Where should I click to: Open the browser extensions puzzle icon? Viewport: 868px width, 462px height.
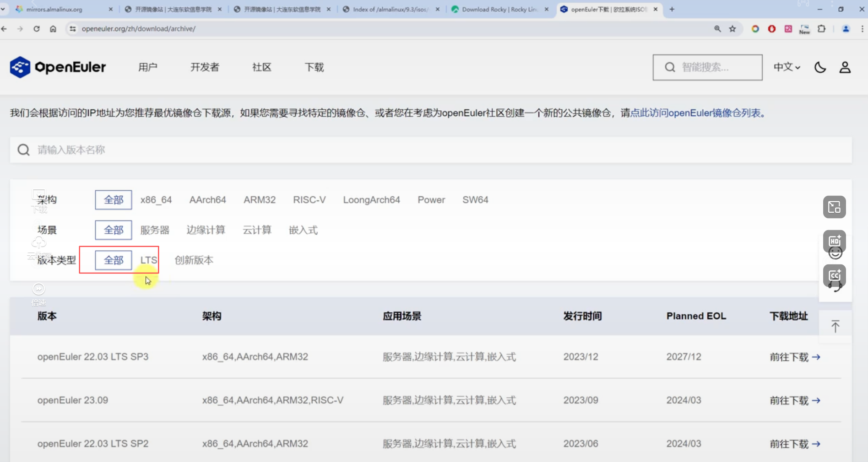[x=821, y=29]
